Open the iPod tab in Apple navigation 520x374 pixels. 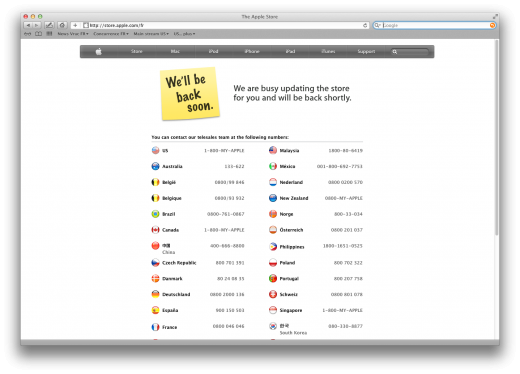click(213, 51)
